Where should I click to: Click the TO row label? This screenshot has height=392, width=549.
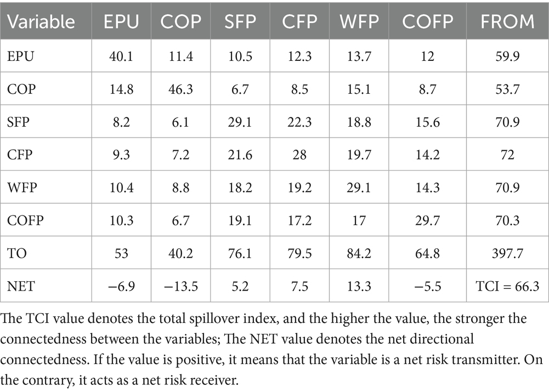[x=16, y=254]
